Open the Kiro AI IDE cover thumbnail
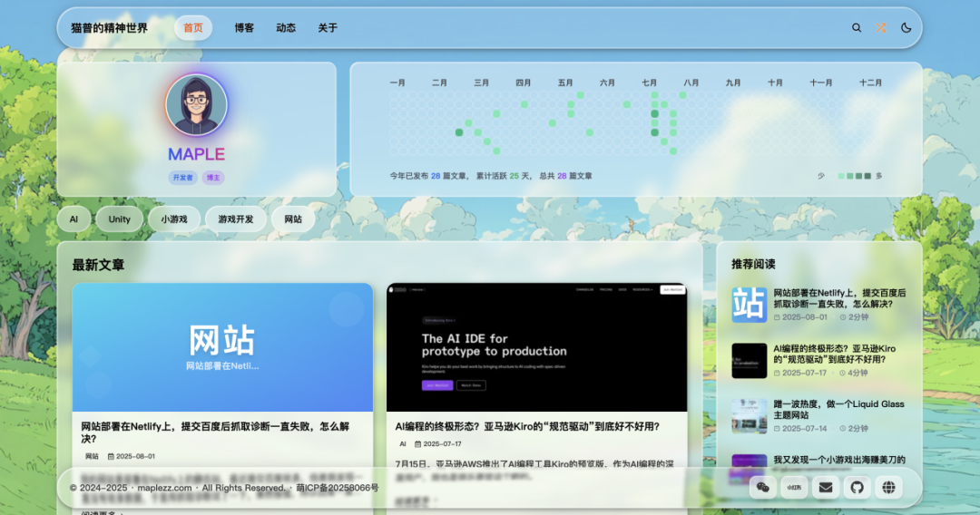Viewport: 980px width, 515px height. [537, 347]
